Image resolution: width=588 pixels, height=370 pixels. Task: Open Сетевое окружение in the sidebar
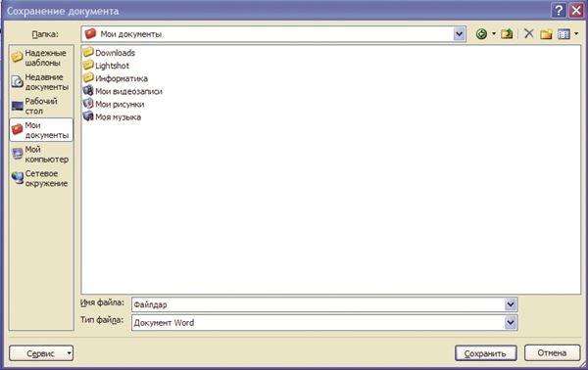tap(41, 178)
